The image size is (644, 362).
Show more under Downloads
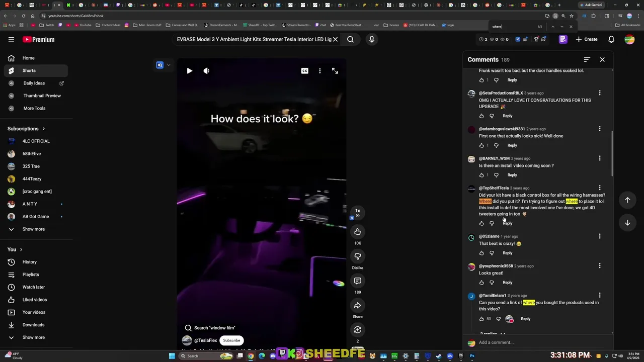(36, 337)
